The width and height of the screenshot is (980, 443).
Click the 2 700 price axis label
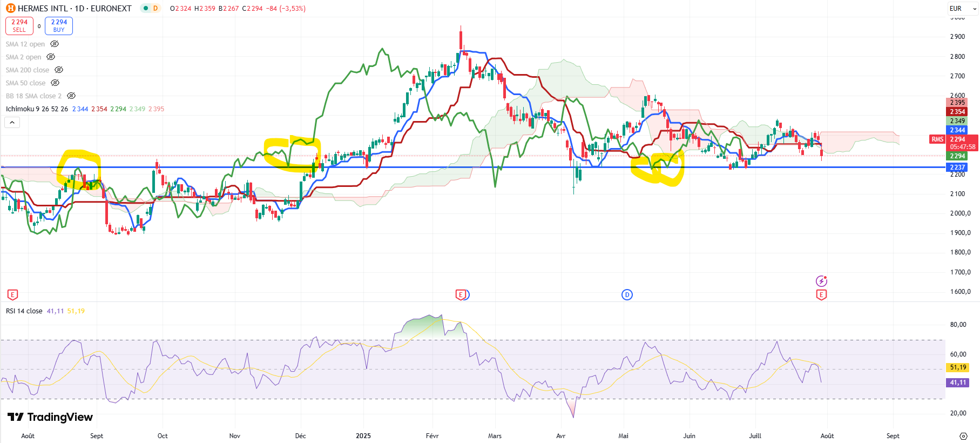[957, 76]
